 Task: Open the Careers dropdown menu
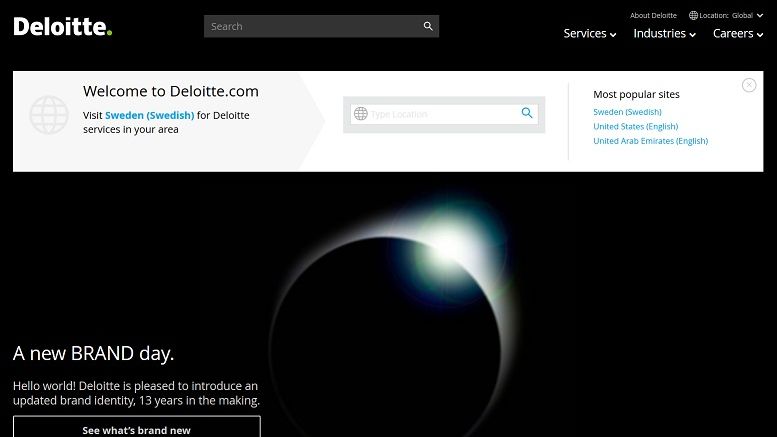coord(738,34)
